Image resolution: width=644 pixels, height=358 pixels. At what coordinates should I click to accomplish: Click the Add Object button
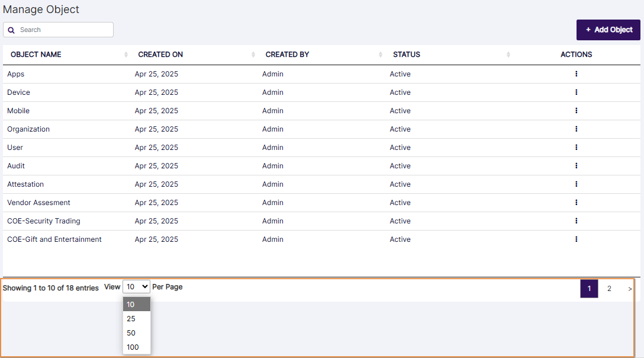(608, 30)
